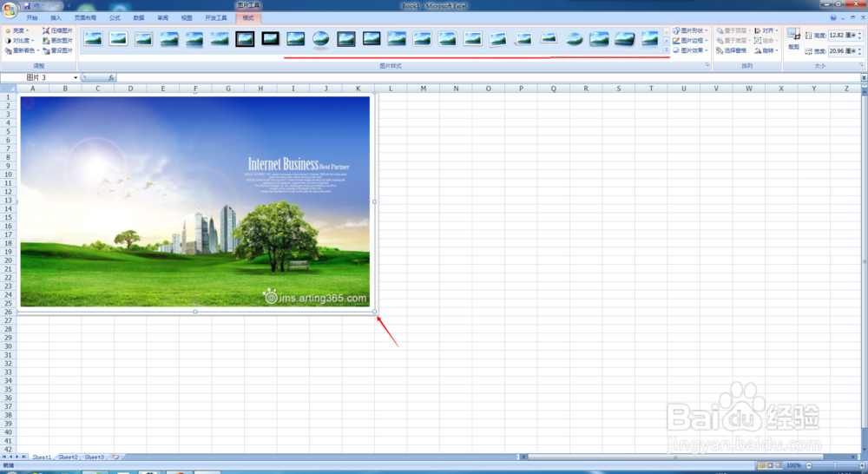Switch to the 开始 tab
868x474 pixels.
[x=31, y=17]
